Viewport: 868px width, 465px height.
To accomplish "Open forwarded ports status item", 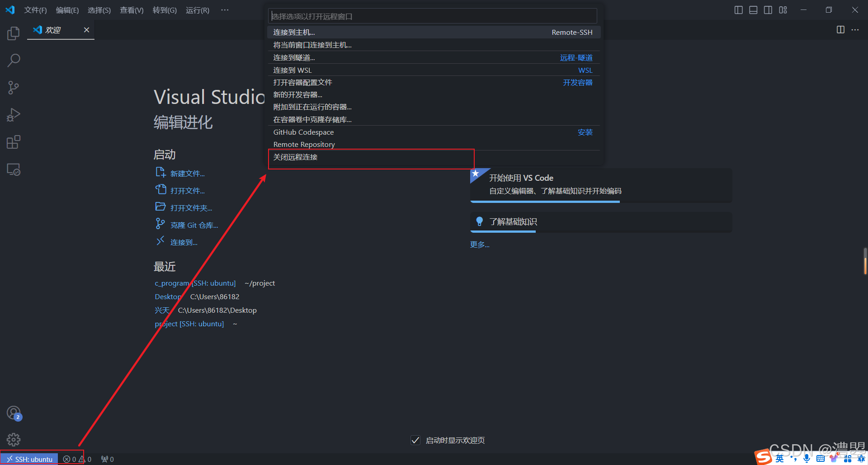I will pos(108,459).
